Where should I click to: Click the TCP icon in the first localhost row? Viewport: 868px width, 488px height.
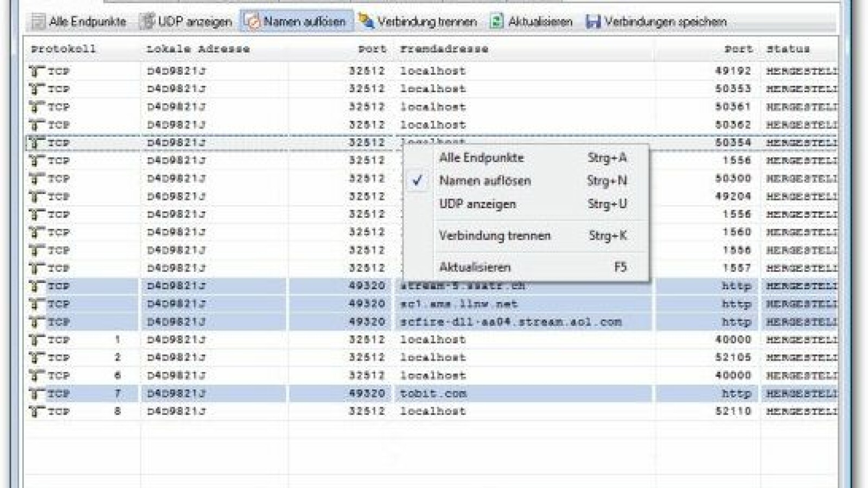point(35,70)
